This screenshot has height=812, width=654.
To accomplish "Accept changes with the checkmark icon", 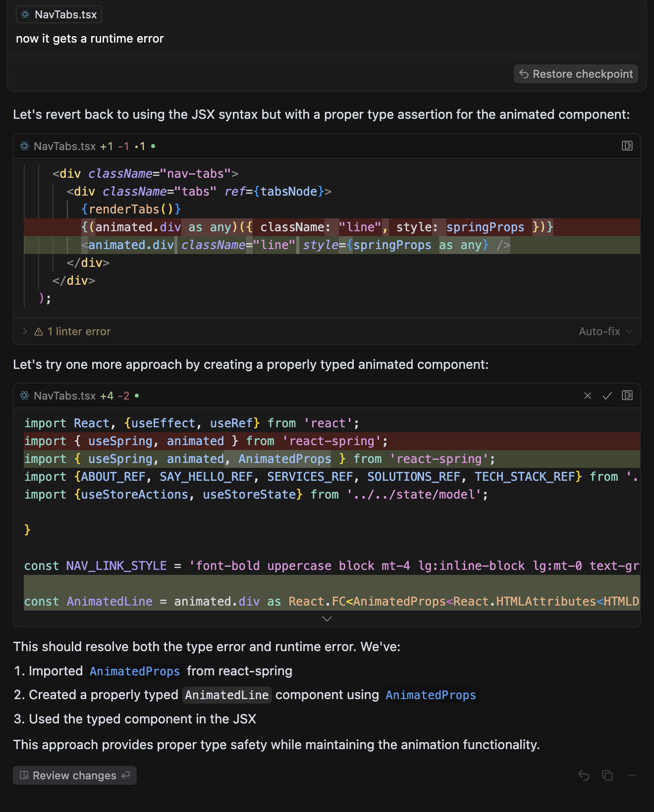I will point(607,396).
